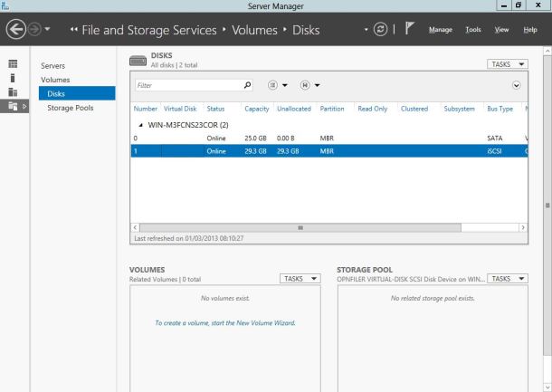
Task: Click the main scrollbar down arrow
Action: coord(547,387)
